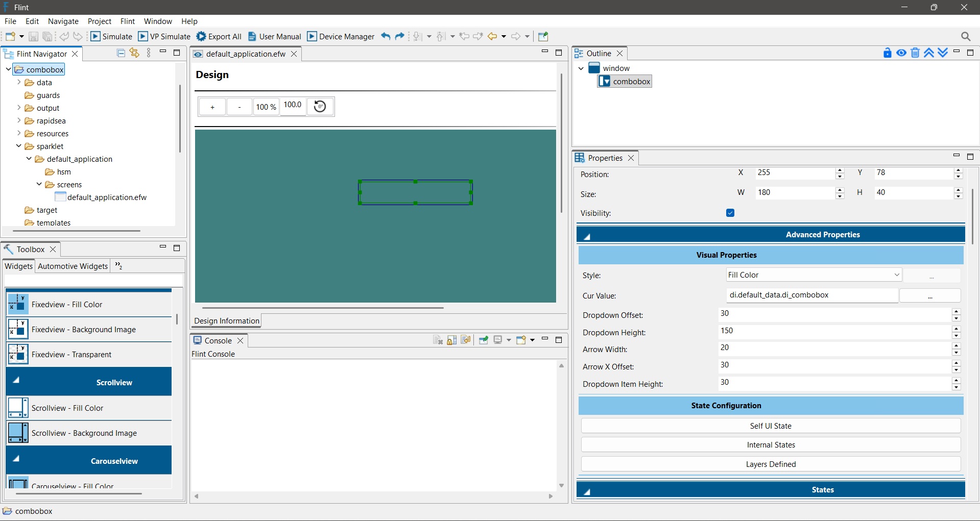980x521 pixels.
Task: Click the blue undo arrow in toolbar
Action: click(386, 36)
